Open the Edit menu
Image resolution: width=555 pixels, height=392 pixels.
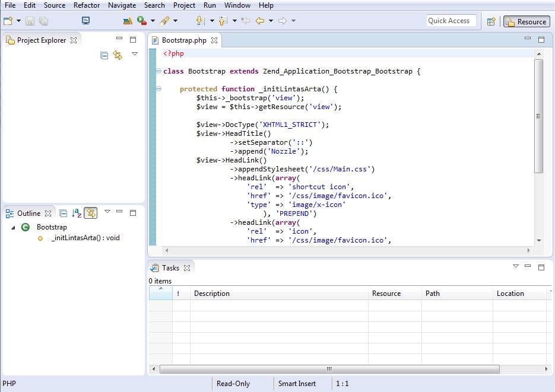point(30,5)
